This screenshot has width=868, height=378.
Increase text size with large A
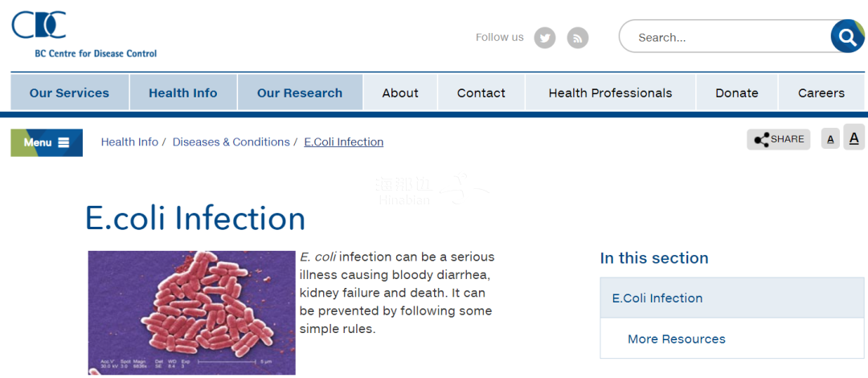tap(854, 138)
